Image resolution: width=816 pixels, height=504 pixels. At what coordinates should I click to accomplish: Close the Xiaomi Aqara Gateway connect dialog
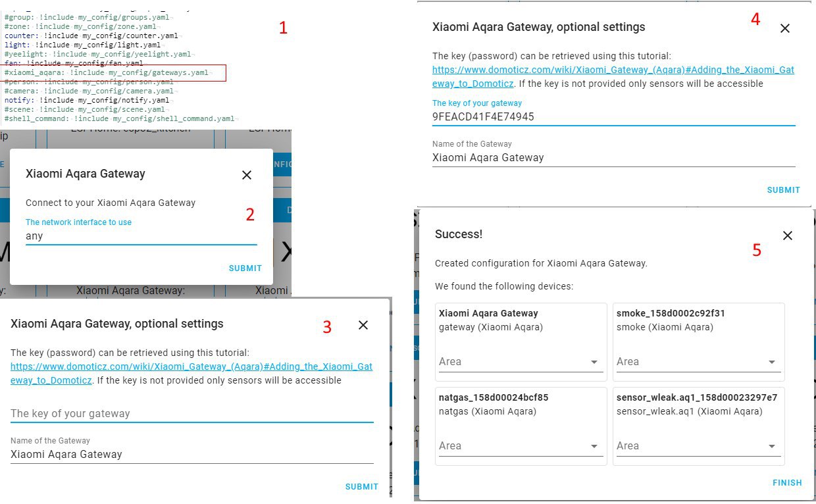[x=247, y=175]
